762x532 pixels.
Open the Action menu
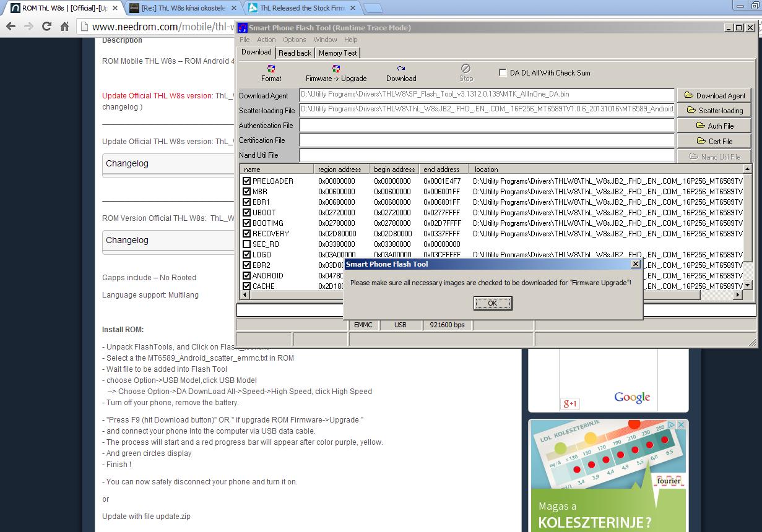tap(266, 40)
